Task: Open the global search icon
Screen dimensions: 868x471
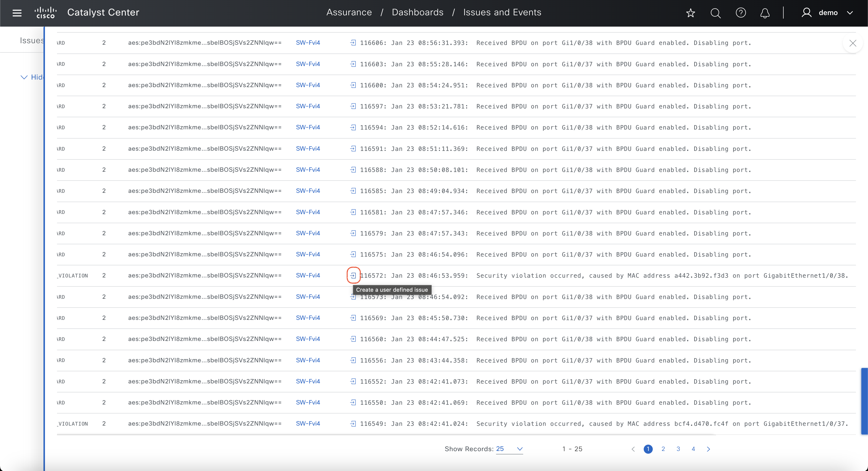Action: [x=715, y=13]
